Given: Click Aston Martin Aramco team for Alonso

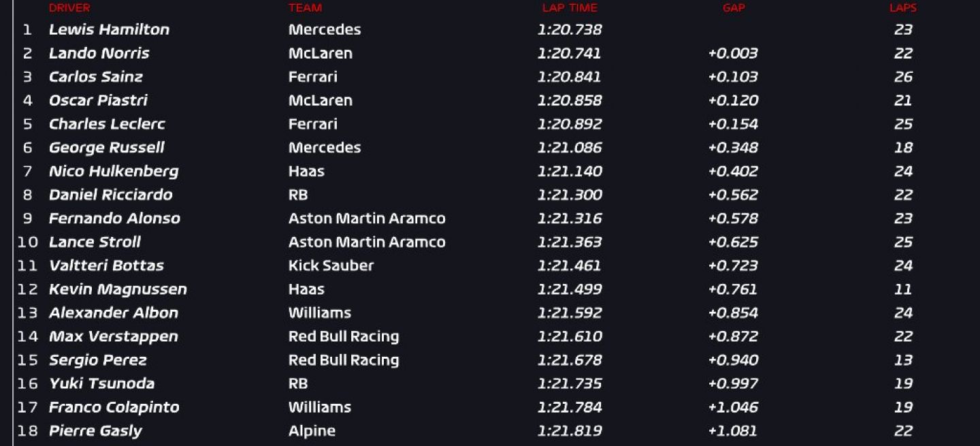Looking at the screenshot, I should tap(367, 218).
